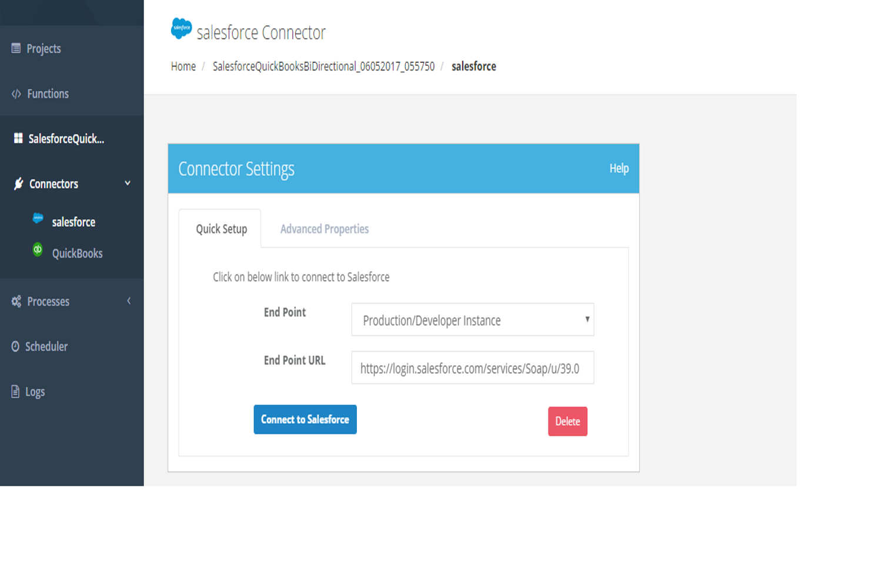Click the Projects list icon in sidebar
This screenshot has height=588, width=882.
pyautogui.click(x=16, y=48)
